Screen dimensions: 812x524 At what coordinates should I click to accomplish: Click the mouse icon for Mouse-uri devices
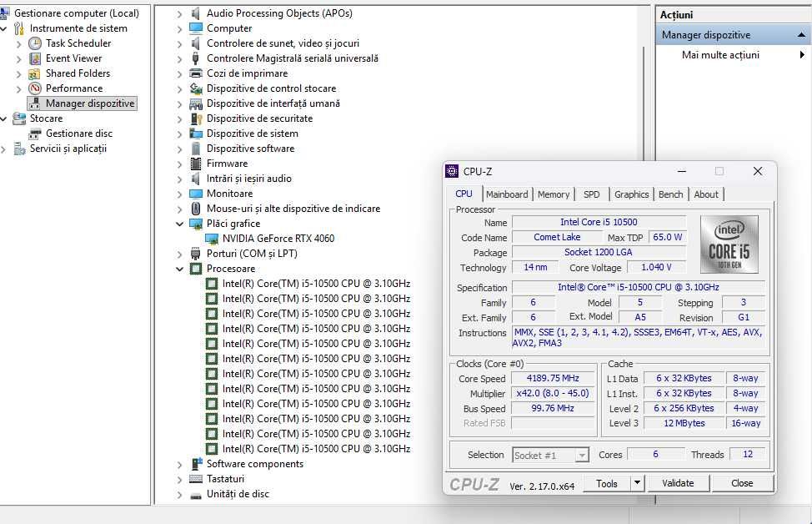point(196,209)
